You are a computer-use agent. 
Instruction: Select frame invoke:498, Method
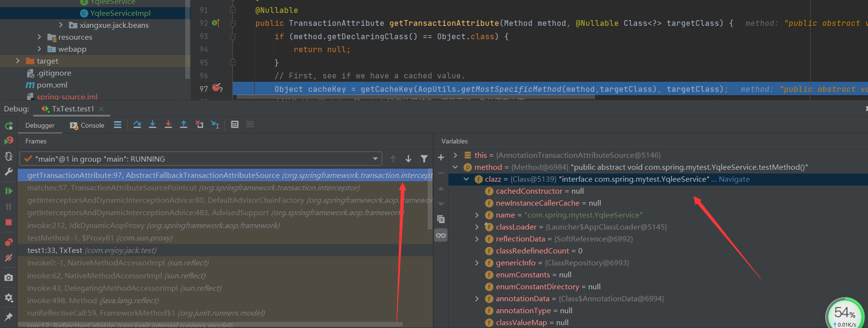pyautogui.click(x=225, y=300)
